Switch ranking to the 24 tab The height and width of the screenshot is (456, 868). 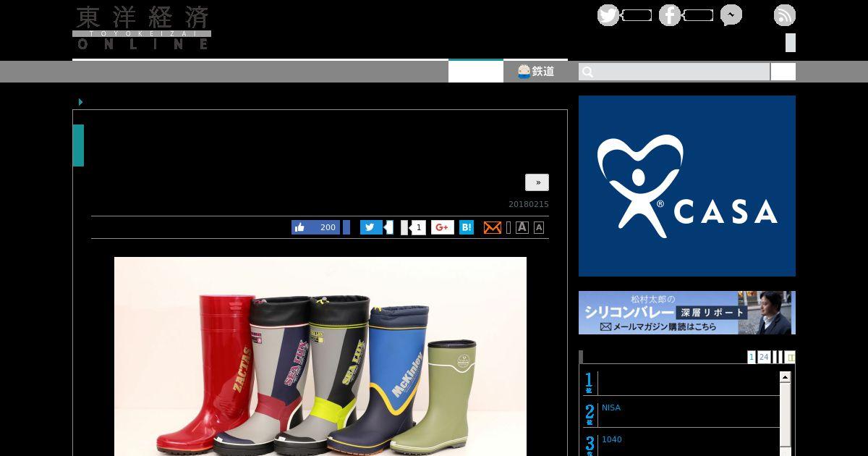tap(764, 357)
